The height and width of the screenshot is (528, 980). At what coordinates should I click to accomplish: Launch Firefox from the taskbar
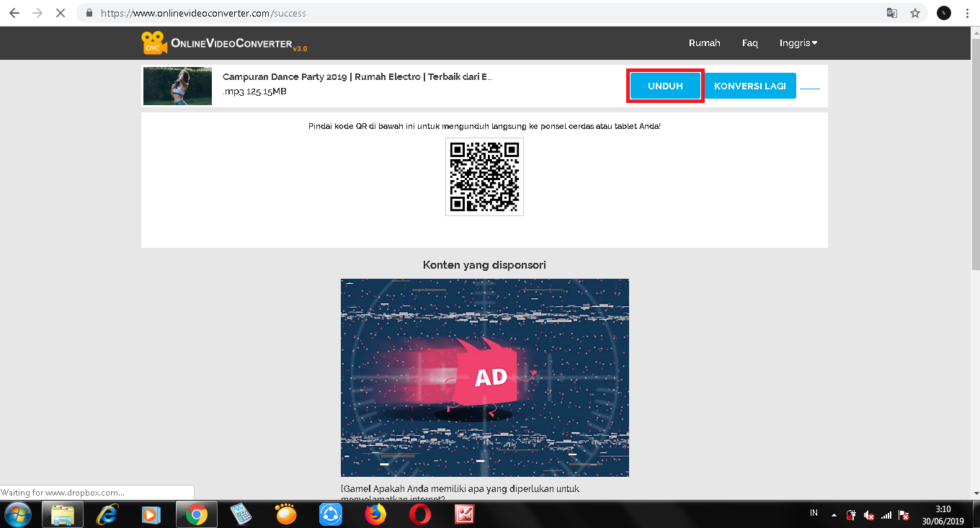pos(375,514)
